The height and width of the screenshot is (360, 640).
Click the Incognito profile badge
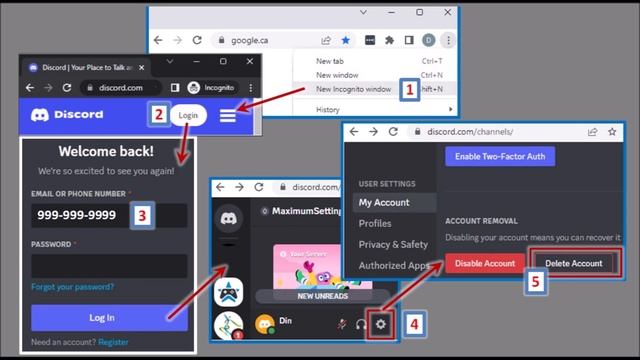pos(211,87)
